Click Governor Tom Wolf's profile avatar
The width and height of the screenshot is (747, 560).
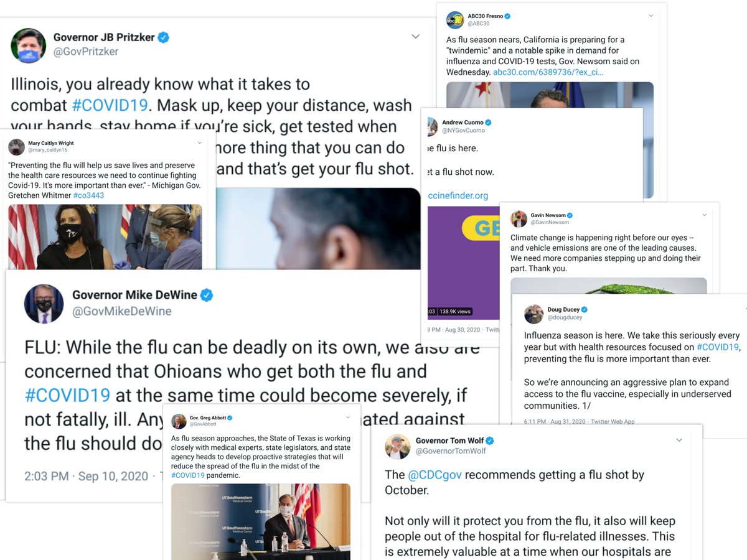[397, 446]
